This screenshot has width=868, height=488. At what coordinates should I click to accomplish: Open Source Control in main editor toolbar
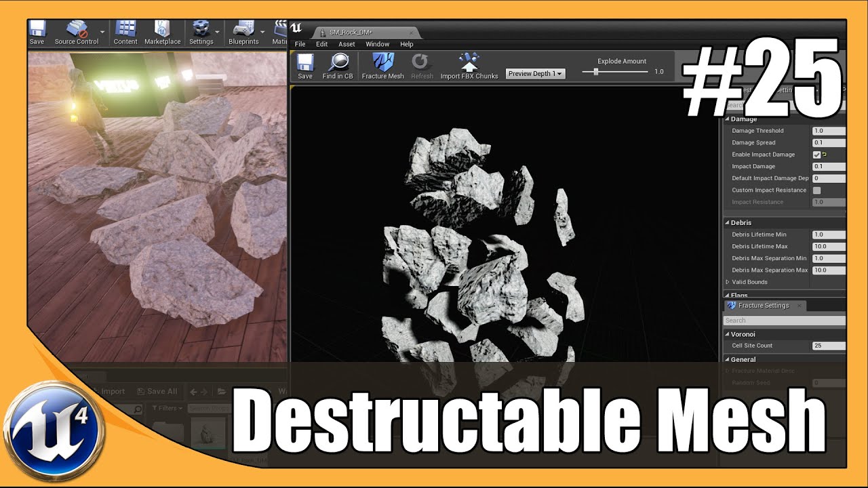77,32
